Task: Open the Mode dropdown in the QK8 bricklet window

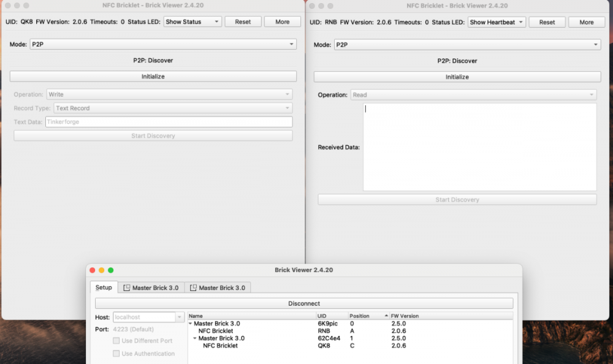Action: pyautogui.click(x=162, y=45)
